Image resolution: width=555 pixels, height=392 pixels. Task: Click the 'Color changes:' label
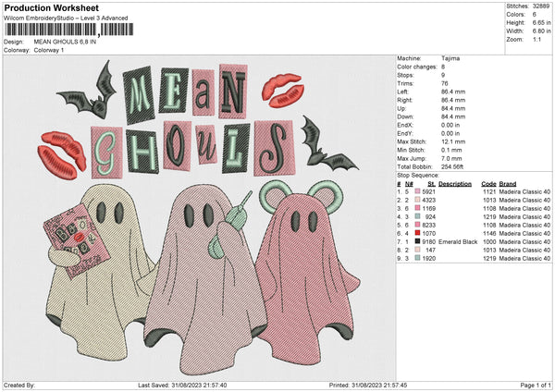417,67
